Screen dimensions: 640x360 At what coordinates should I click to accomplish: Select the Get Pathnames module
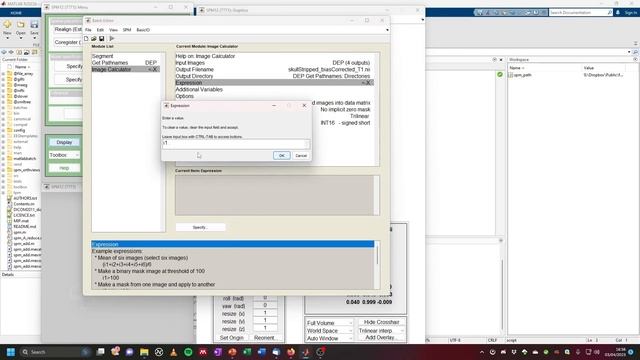[125, 63]
